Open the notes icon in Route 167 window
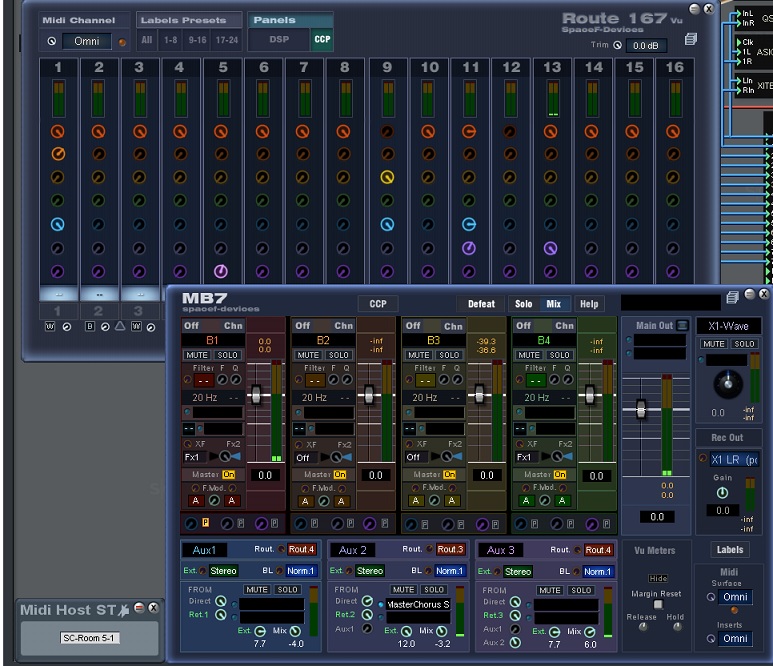The height and width of the screenshot is (666, 773). point(691,39)
